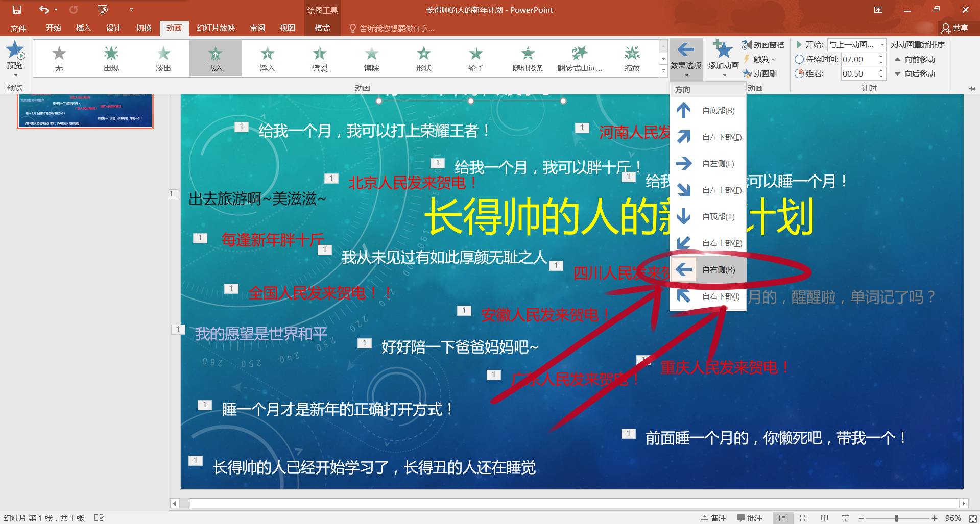The width and height of the screenshot is (980, 524).
Task: Choose direction 自左下部(E)
Action: [708, 137]
